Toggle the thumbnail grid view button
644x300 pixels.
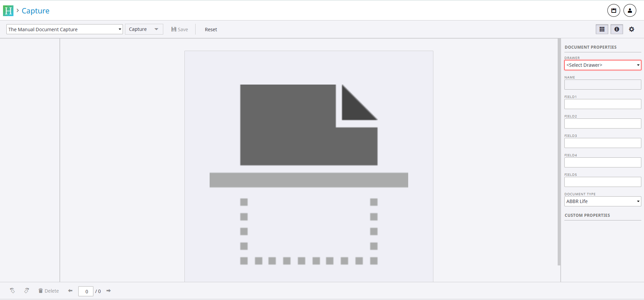pyautogui.click(x=602, y=29)
